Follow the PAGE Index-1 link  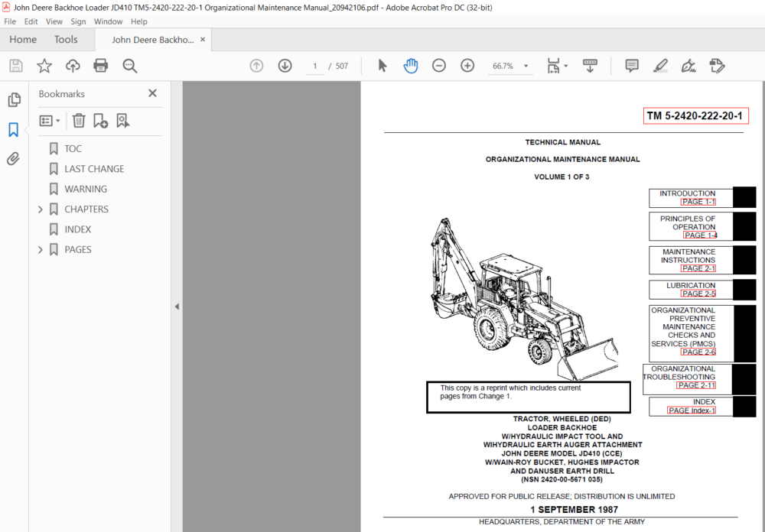pyautogui.click(x=692, y=410)
